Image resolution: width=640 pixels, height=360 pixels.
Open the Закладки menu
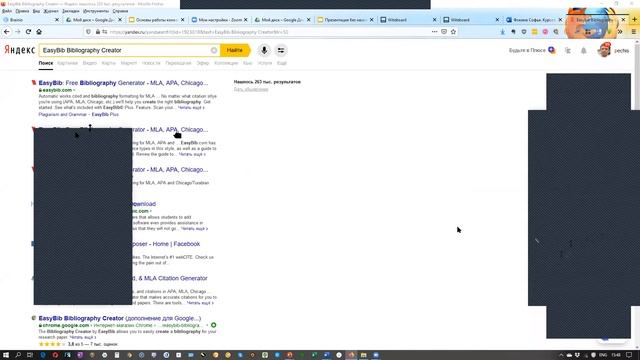(71, 11)
